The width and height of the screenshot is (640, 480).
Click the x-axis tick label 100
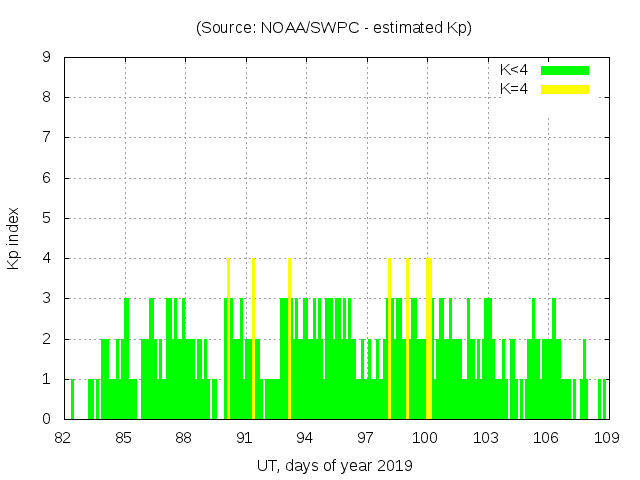pyautogui.click(x=426, y=437)
